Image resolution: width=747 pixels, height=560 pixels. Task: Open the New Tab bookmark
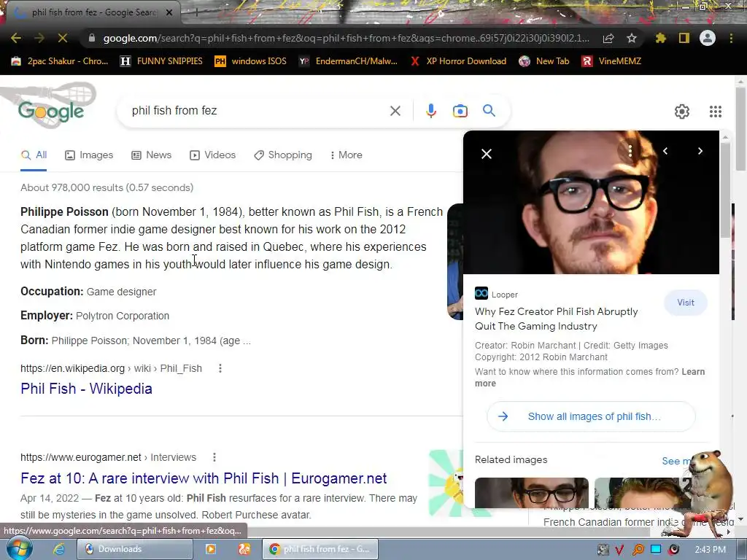pyautogui.click(x=544, y=61)
